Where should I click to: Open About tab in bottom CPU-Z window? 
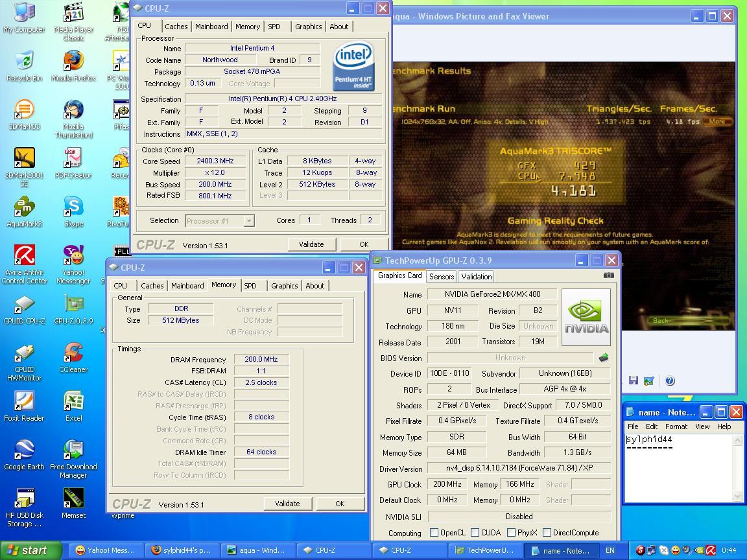315,286
